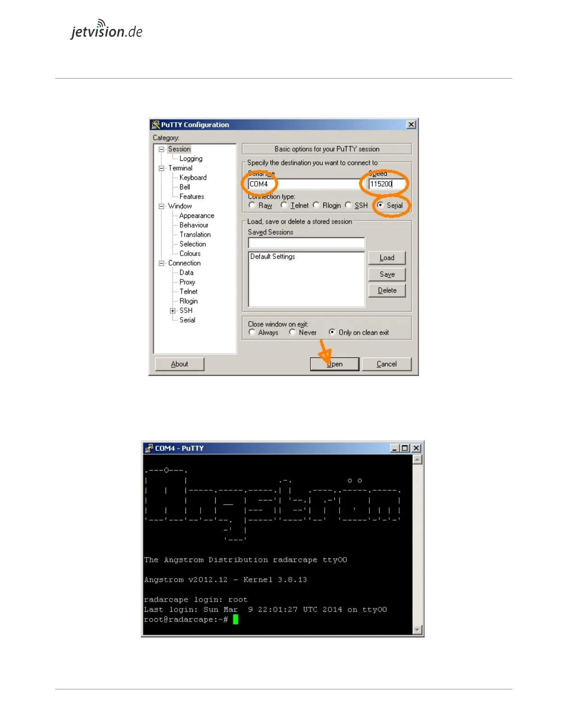
Task: Open the Translation settings category
Action: tap(195, 235)
